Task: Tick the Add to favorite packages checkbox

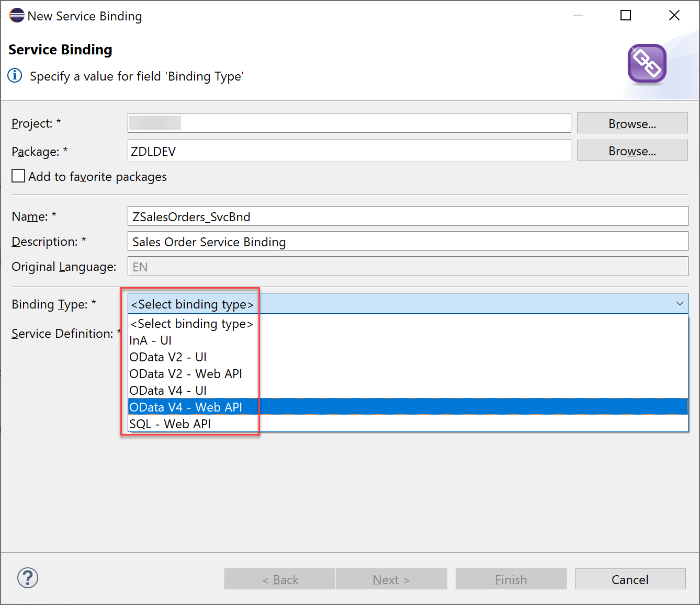Action: point(18,176)
